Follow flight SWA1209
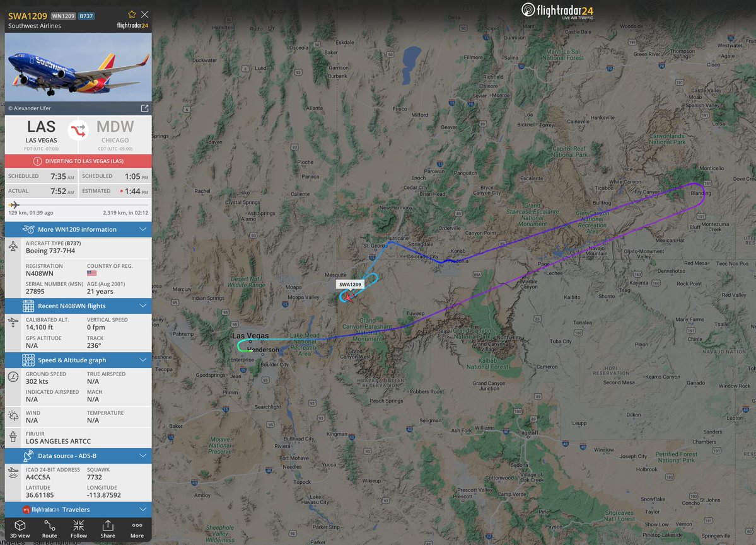 (79, 529)
